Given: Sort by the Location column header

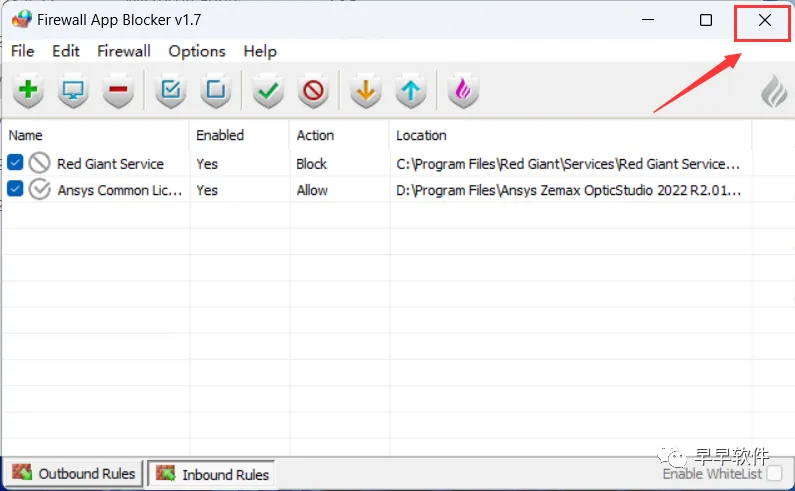Looking at the screenshot, I should click(421, 135).
